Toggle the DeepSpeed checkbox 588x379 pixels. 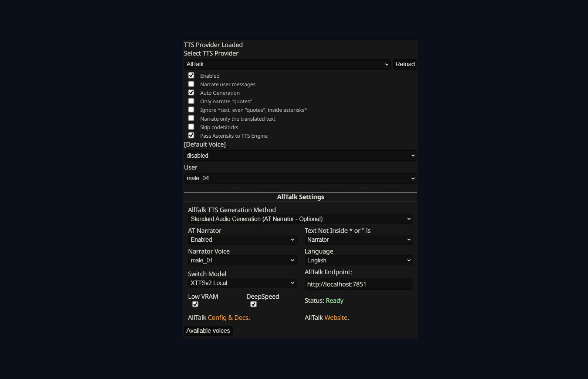254,304
